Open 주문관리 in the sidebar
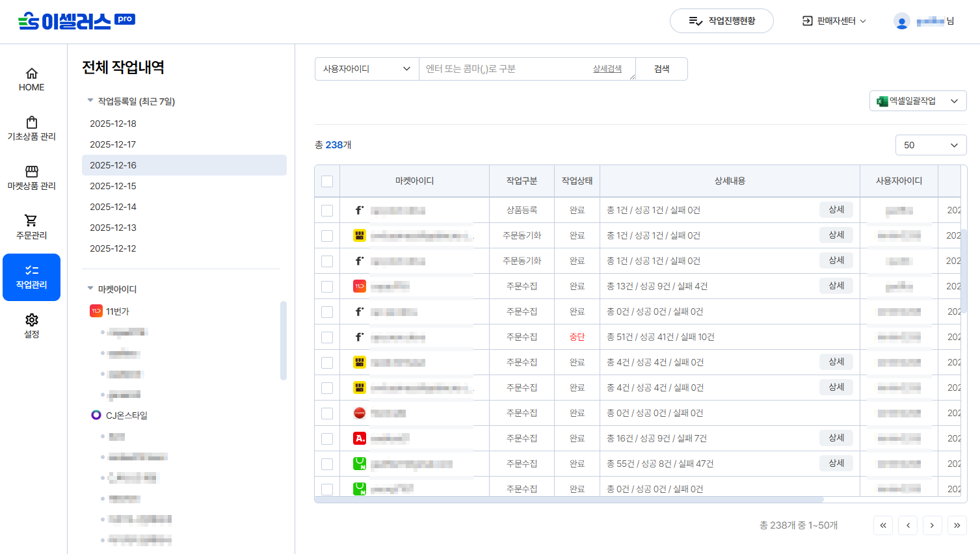This screenshot has width=980, height=554. click(x=31, y=228)
